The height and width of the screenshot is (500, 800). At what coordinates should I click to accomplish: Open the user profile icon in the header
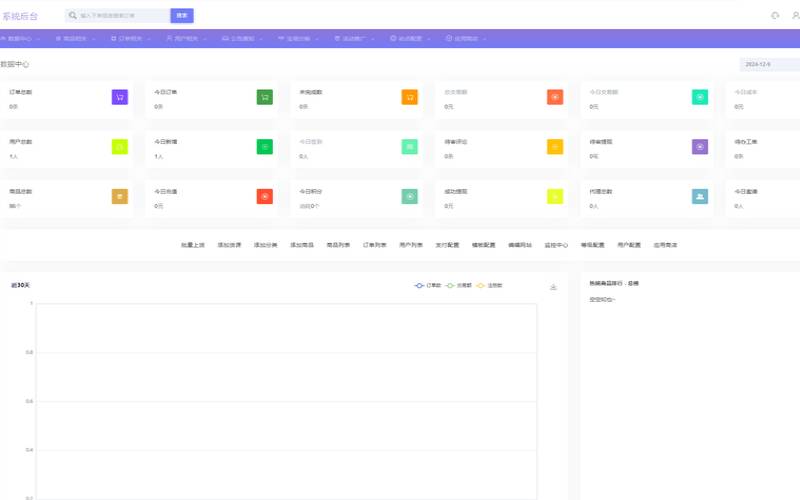(x=795, y=15)
